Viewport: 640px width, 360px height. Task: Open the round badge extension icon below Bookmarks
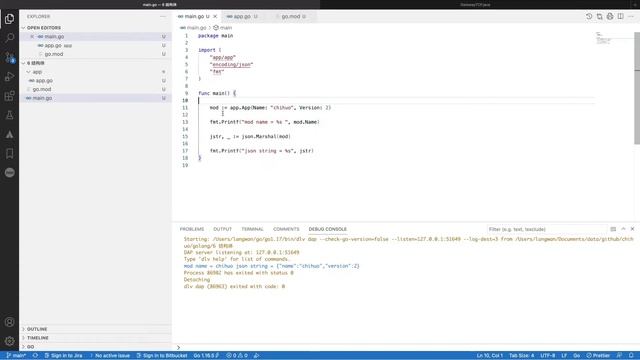coord(9,173)
